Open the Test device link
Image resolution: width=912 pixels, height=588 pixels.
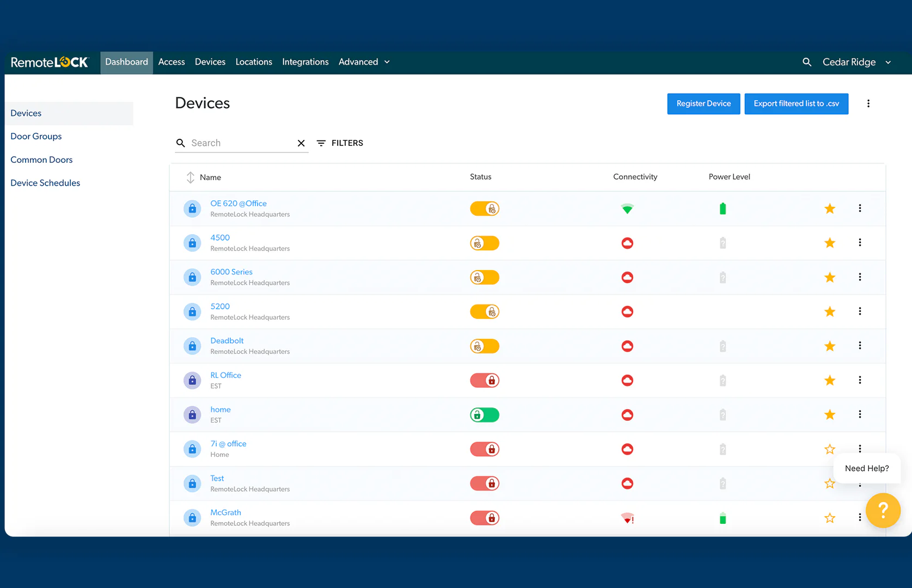pos(217,479)
